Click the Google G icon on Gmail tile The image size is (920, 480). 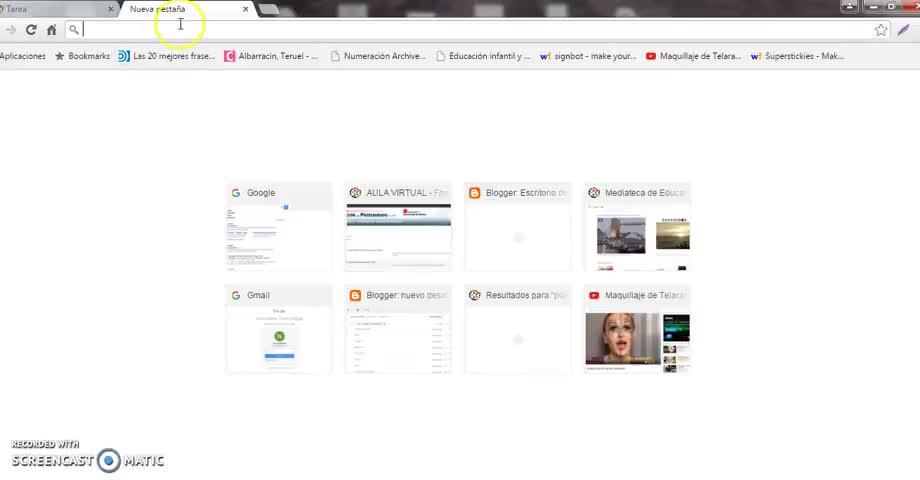[236, 295]
